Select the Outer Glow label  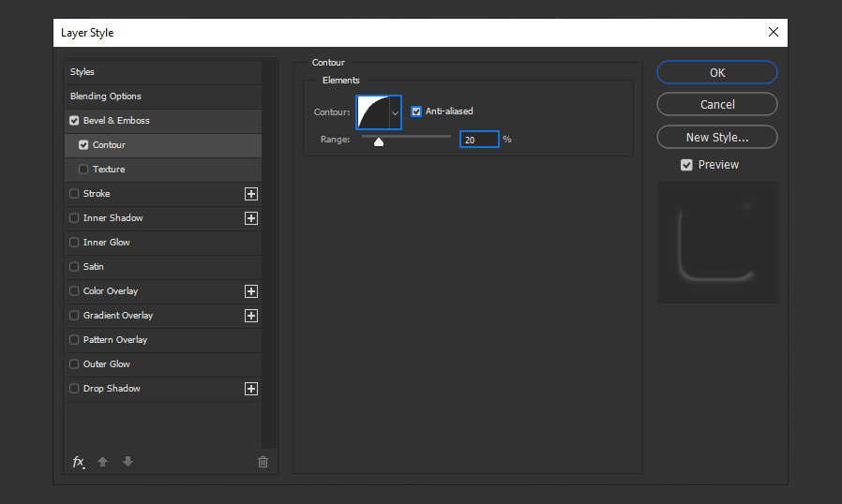(106, 363)
